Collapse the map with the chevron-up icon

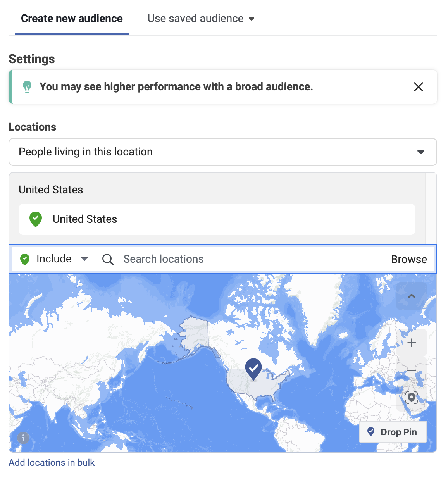[412, 296]
